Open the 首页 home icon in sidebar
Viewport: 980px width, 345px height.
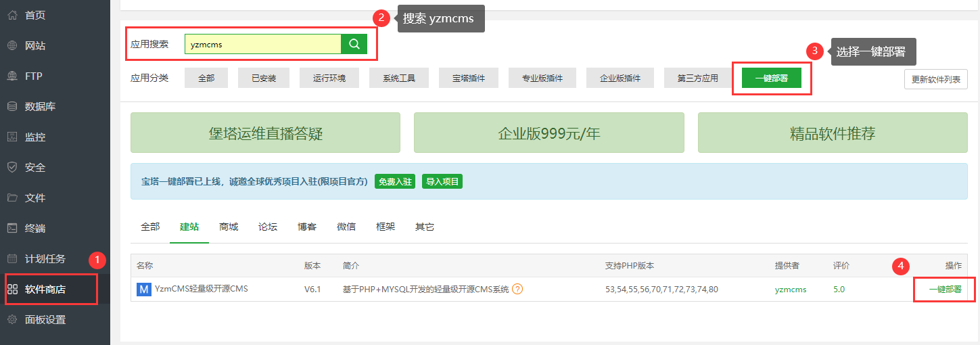click(12, 15)
